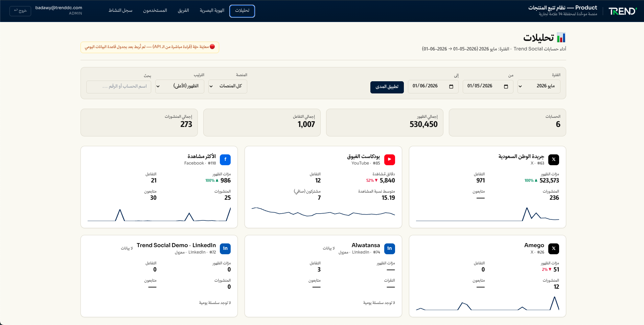Click the green up arrow beside 986
This screenshot has width=644, height=325.
[217, 180]
